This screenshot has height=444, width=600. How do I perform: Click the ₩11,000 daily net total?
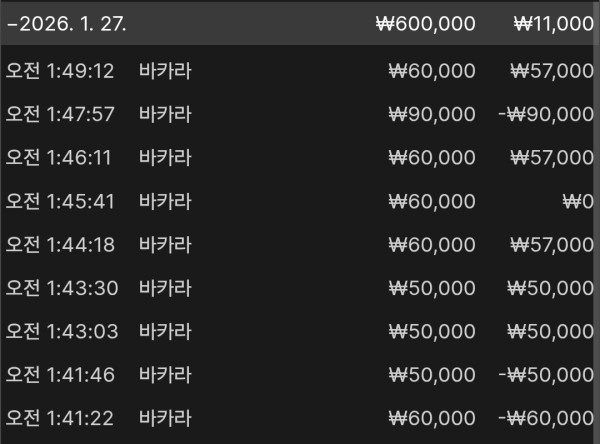[x=552, y=24]
